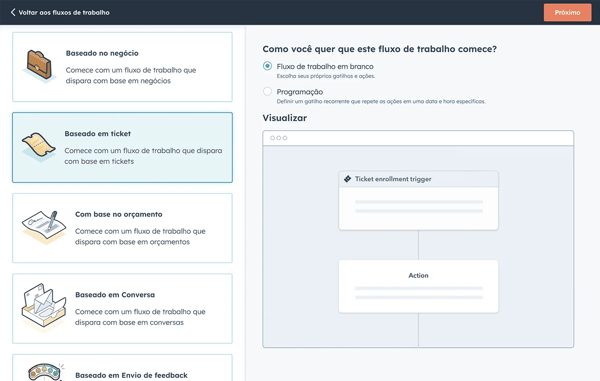This screenshot has height=381, width=600.
Task: Click the back chevron arrow icon
Action: pos(13,12)
